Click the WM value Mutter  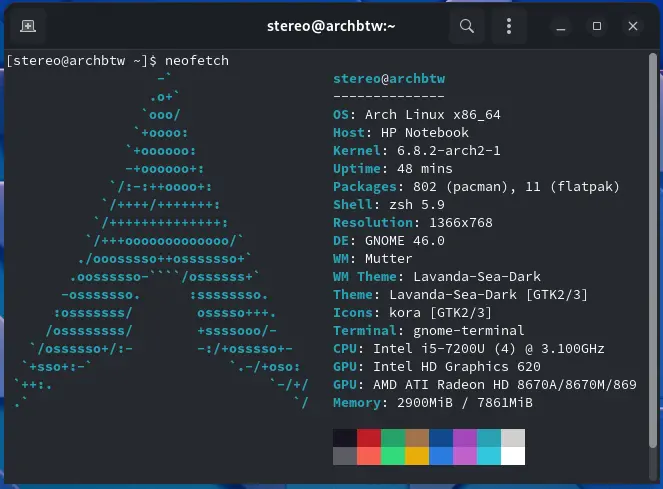click(389, 258)
